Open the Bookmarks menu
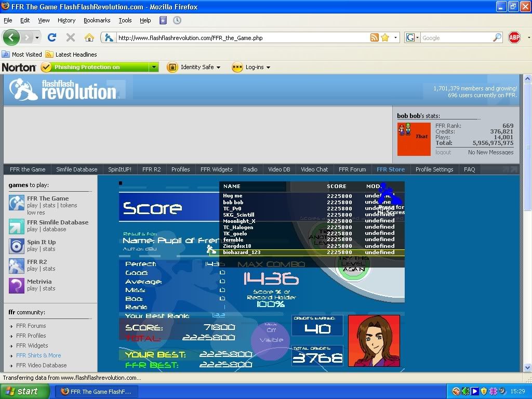Viewport: 532px width, 399px height. tap(97, 20)
